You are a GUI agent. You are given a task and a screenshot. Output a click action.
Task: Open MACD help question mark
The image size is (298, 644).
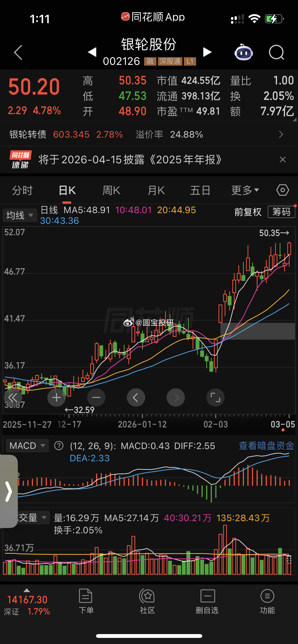click(x=59, y=446)
